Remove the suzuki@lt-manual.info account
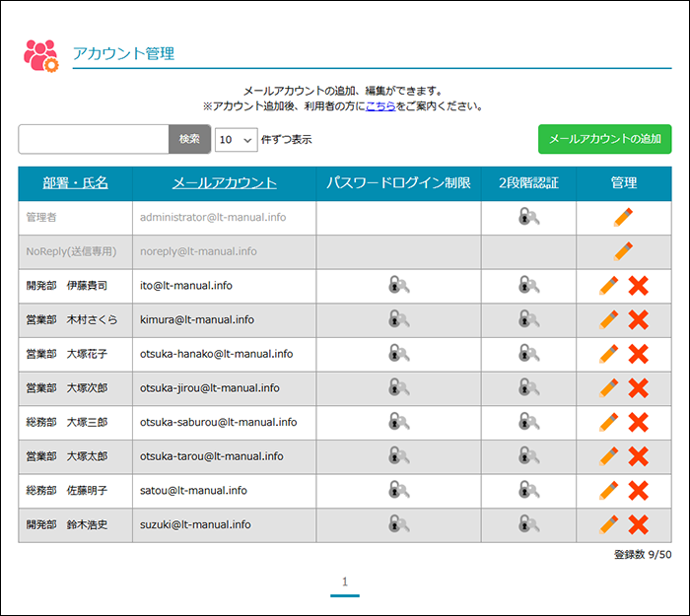690x616 pixels. pos(639,524)
